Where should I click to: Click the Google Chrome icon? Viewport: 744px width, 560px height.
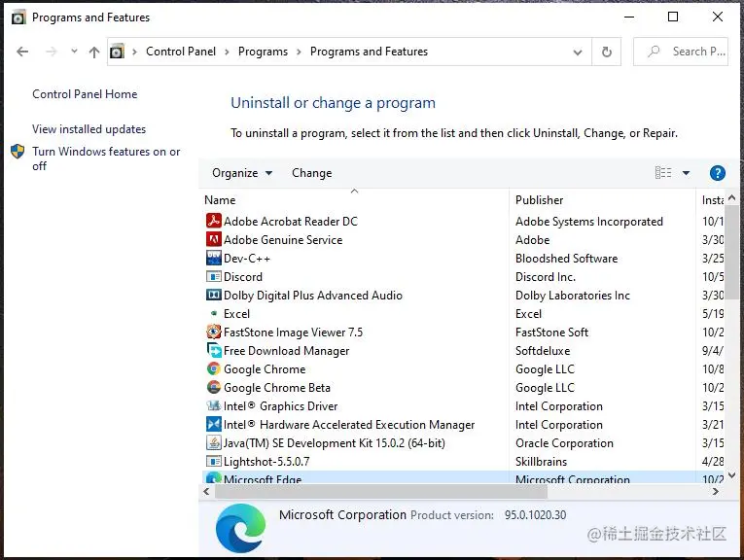(x=214, y=368)
